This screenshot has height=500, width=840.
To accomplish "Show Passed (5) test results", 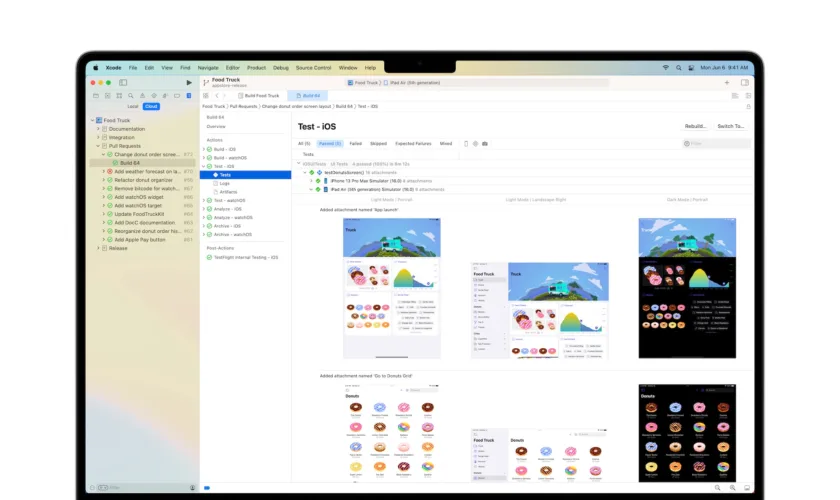I will click(329, 144).
